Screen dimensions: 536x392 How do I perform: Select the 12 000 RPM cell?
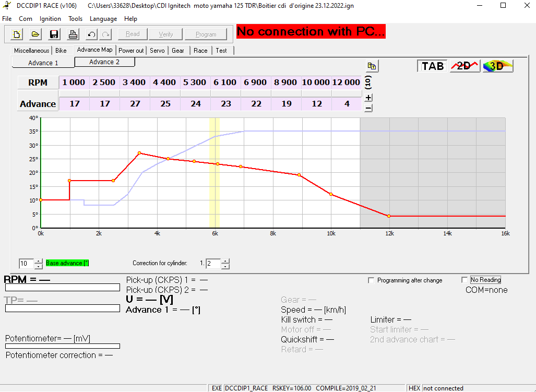(346, 82)
